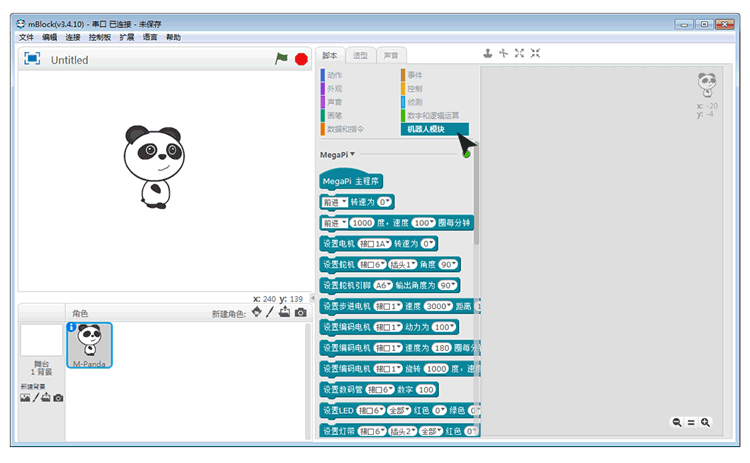Click the red stop button

(x=301, y=59)
